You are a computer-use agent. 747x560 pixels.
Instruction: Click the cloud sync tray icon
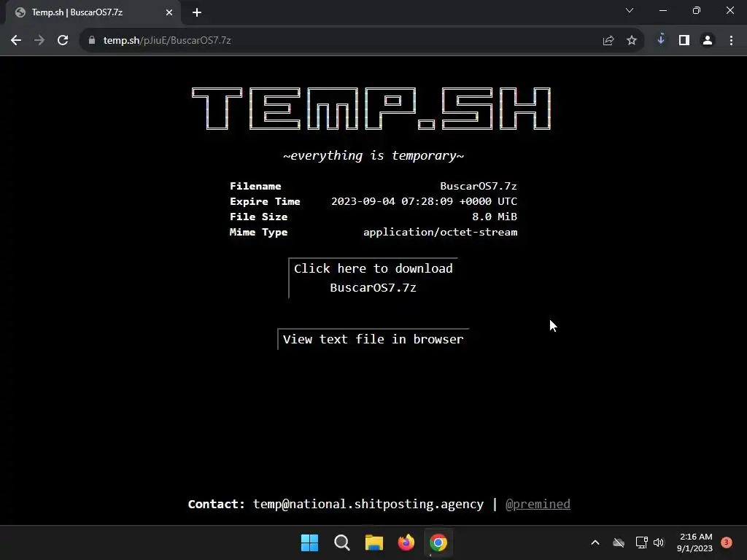pyautogui.click(x=619, y=542)
